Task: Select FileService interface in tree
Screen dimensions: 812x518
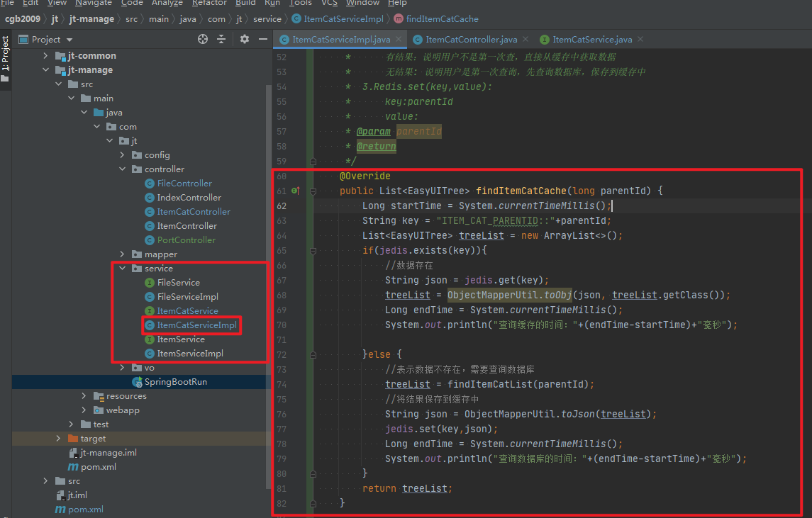Action: (178, 283)
